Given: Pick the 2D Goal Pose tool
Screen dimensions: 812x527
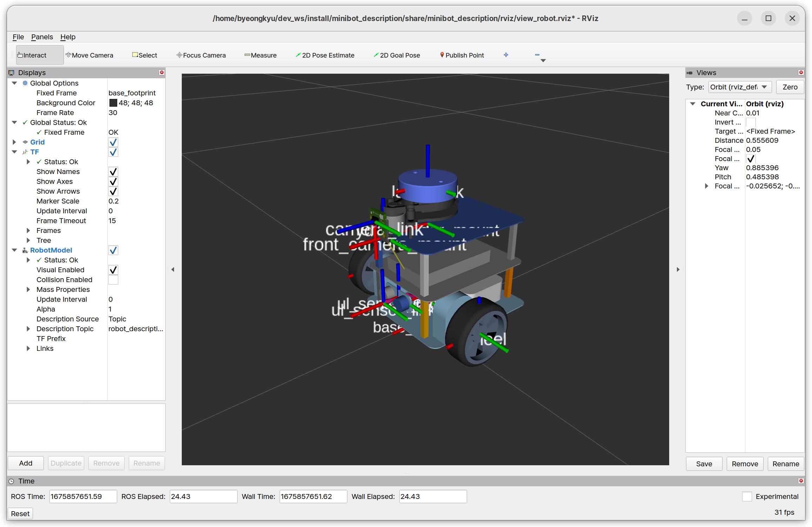Looking at the screenshot, I should point(397,55).
